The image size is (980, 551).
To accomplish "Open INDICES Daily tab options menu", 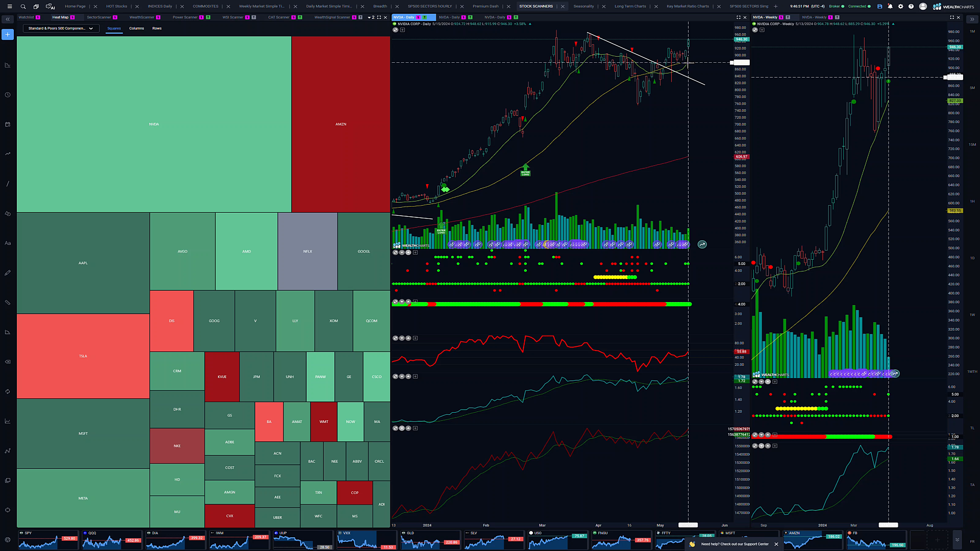I will [176, 7].
